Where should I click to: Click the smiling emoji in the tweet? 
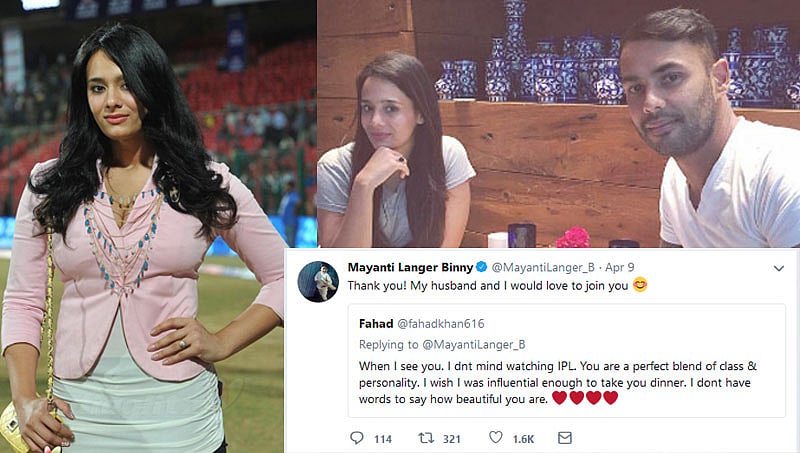tap(640, 285)
